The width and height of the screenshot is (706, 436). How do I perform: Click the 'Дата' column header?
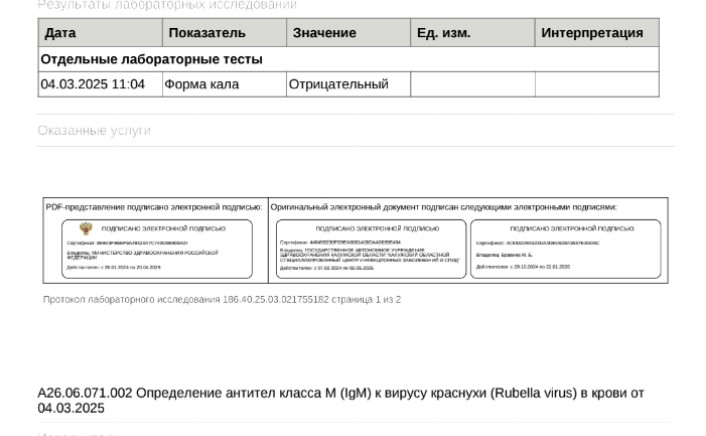(x=100, y=33)
